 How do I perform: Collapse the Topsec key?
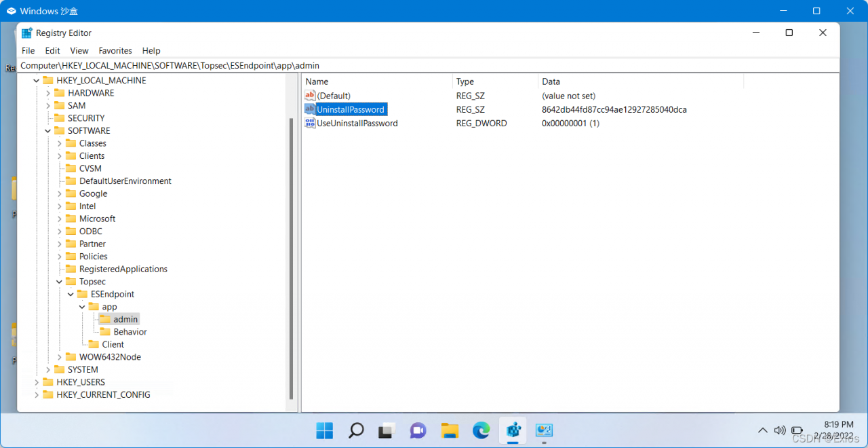[x=60, y=282]
